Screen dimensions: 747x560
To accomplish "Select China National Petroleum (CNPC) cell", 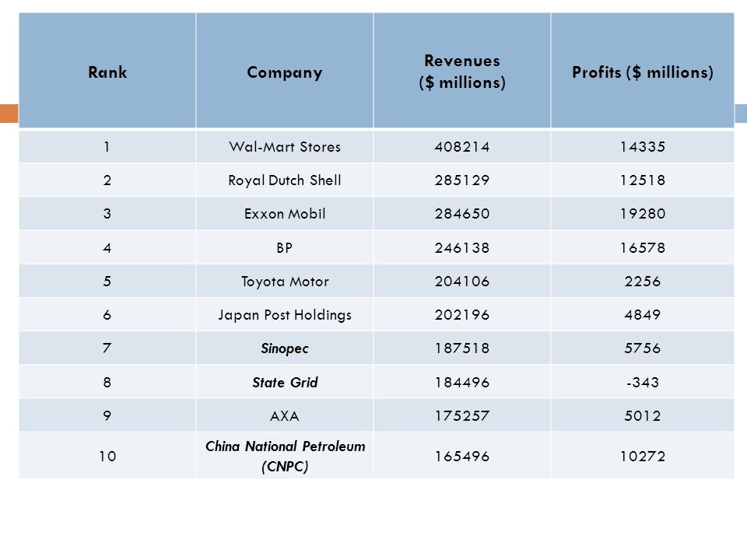I will (x=285, y=456).
